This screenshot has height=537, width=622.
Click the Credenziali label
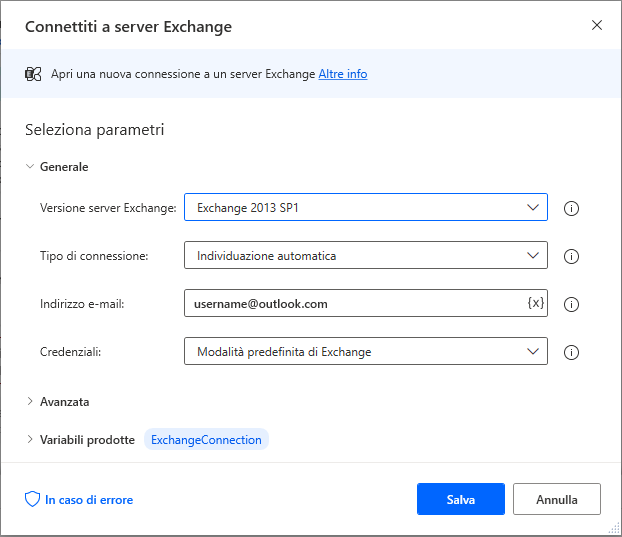pos(71,352)
